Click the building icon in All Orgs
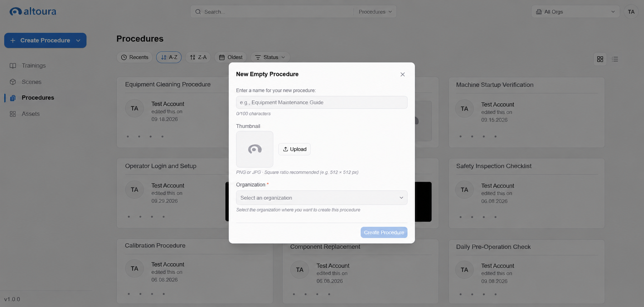The image size is (644, 307). pyautogui.click(x=539, y=12)
